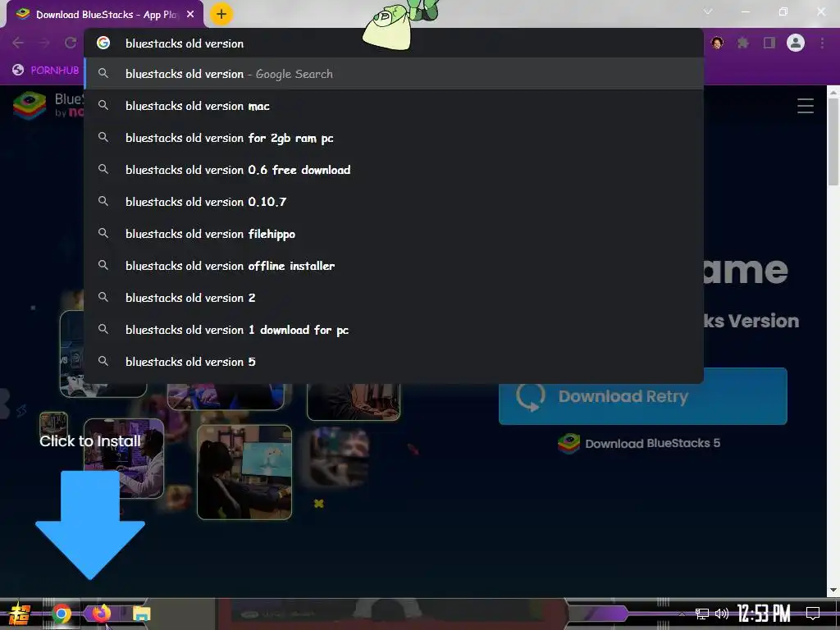Choose suggestion 'for 2gb ram pc'
Viewport: 840px width, 630px height.
[x=394, y=138]
